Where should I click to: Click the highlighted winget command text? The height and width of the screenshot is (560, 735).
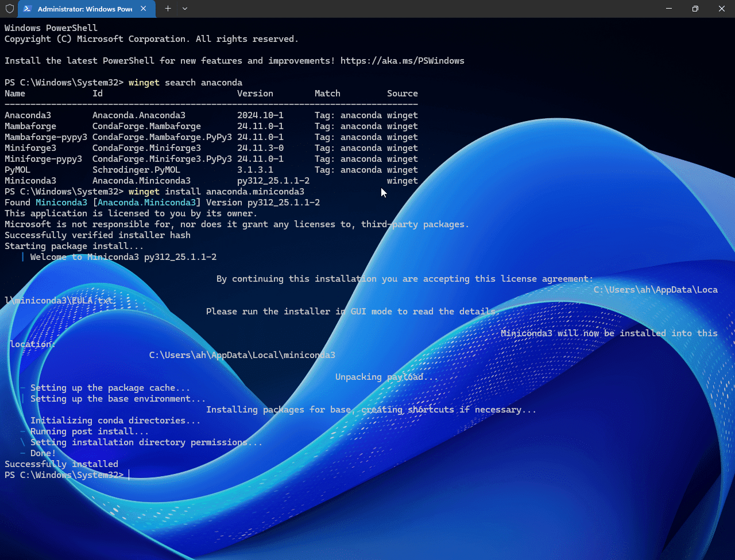[144, 82]
